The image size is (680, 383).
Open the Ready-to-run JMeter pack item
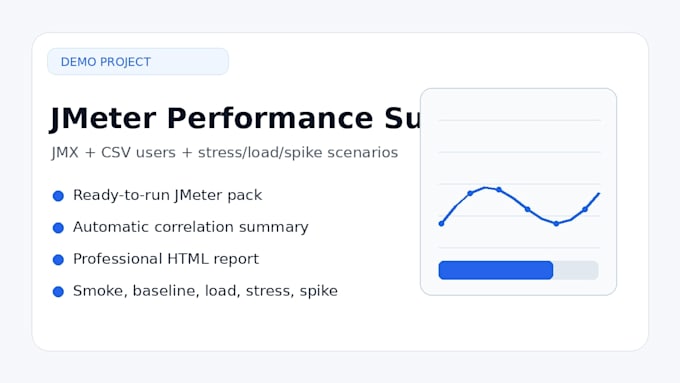167,195
